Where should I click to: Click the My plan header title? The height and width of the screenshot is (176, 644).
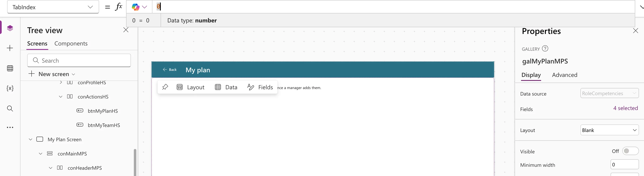click(x=198, y=70)
